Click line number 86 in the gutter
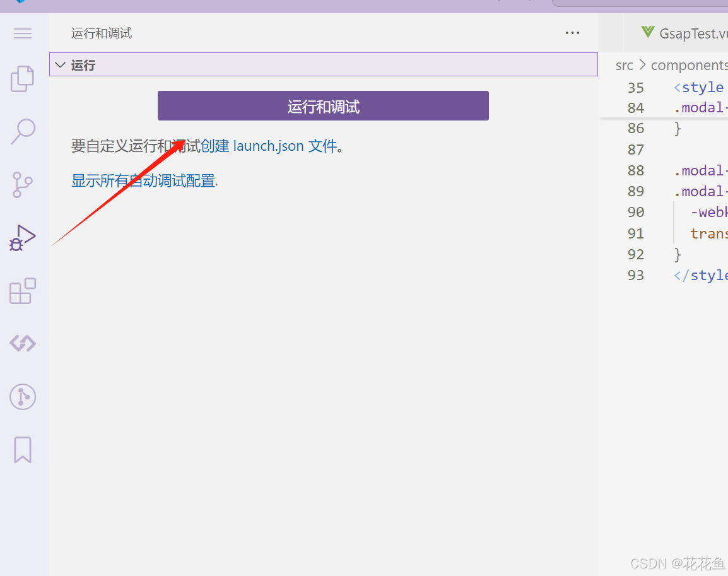The image size is (728, 576). (636, 128)
